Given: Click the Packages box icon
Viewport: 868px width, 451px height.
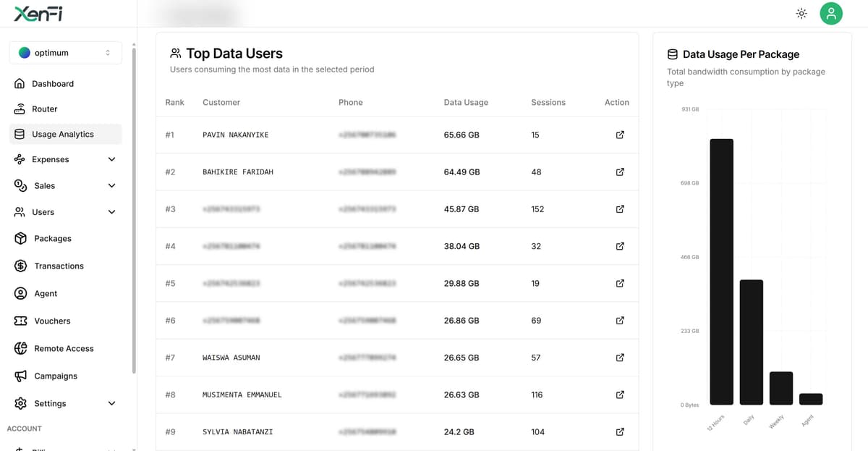Looking at the screenshot, I should (x=20, y=239).
